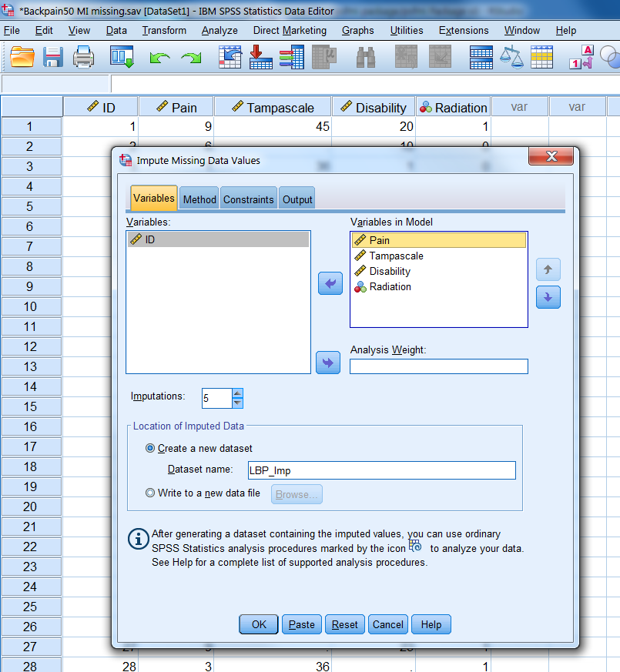Save the file with the floppy disk icon

tap(53, 57)
